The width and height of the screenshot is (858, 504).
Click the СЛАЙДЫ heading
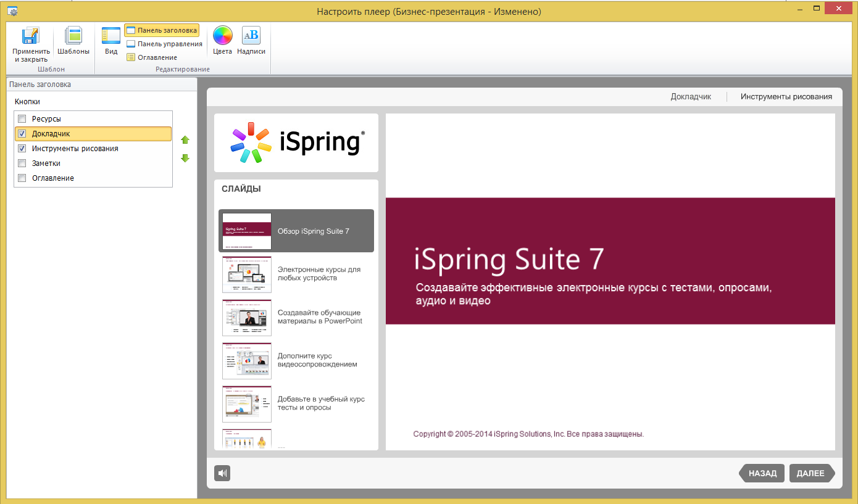click(x=241, y=189)
